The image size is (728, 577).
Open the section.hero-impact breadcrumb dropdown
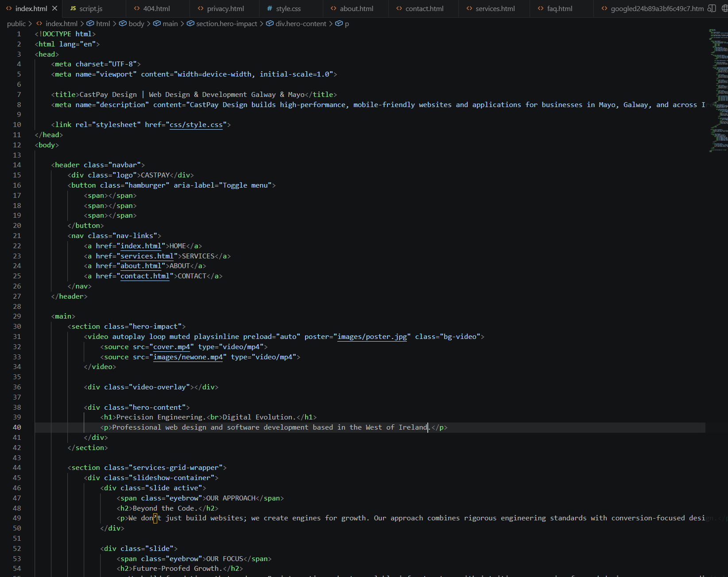(x=227, y=23)
